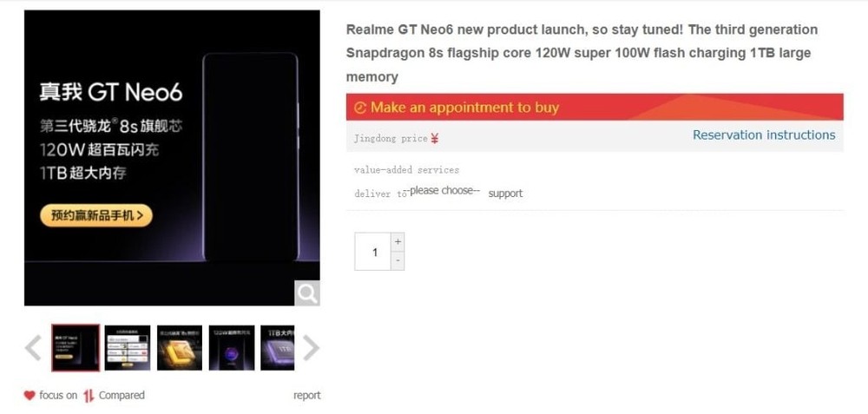
Task: Show previous thumbnails with left arrow
Action: pyautogui.click(x=33, y=347)
